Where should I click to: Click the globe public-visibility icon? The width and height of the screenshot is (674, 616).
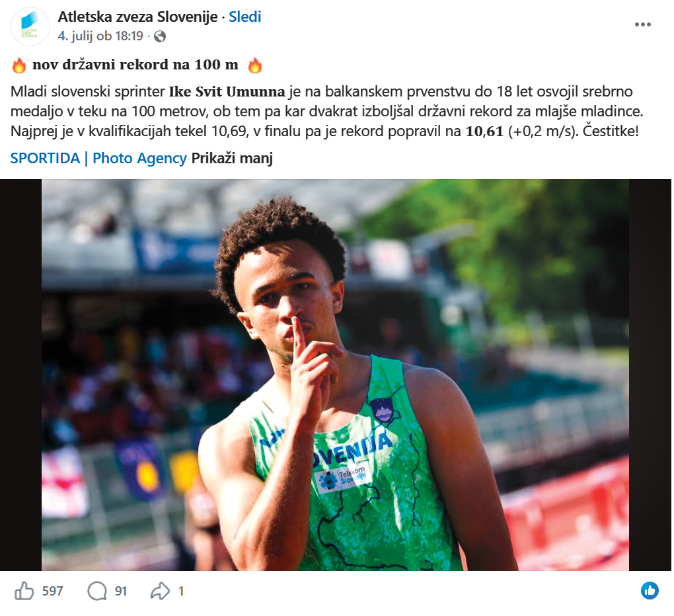tap(159, 36)
